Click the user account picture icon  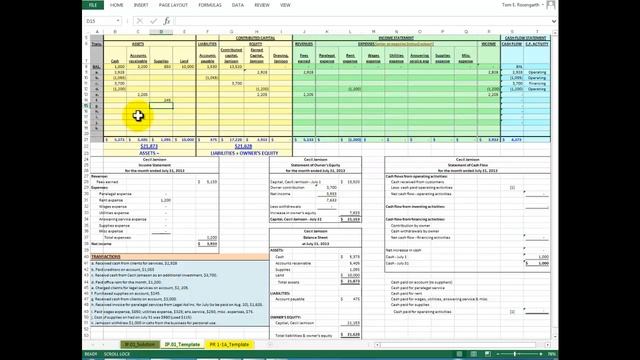point(551,5)
